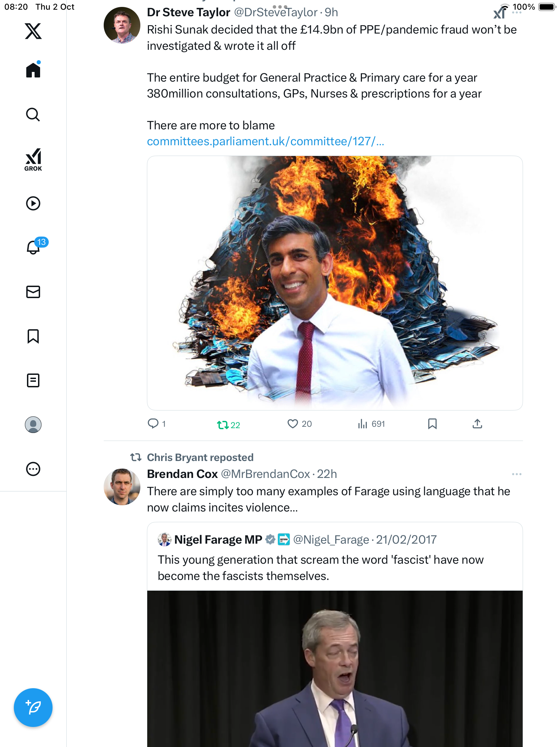Image resolution: width=560 pixels, height=747 pixels.
Task: Open the Rishi Sunak burning PPE image
Action: [x=335, y=283]
